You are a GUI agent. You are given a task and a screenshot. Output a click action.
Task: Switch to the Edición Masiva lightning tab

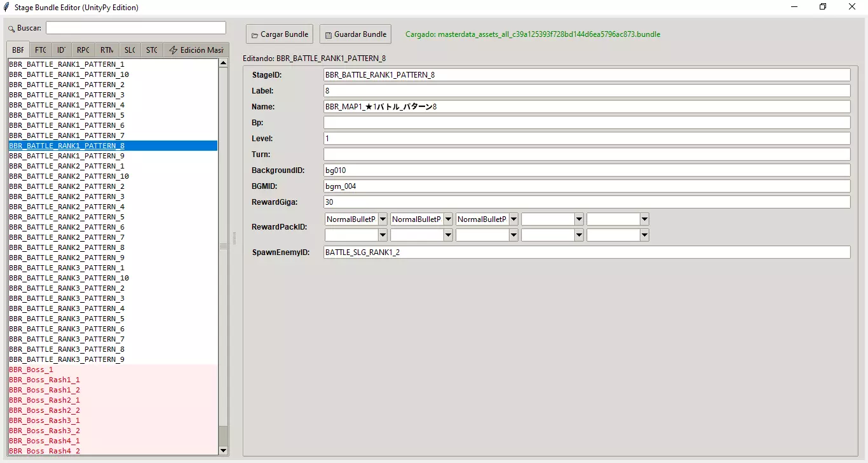pyautogui.click(x=196, y=50)
